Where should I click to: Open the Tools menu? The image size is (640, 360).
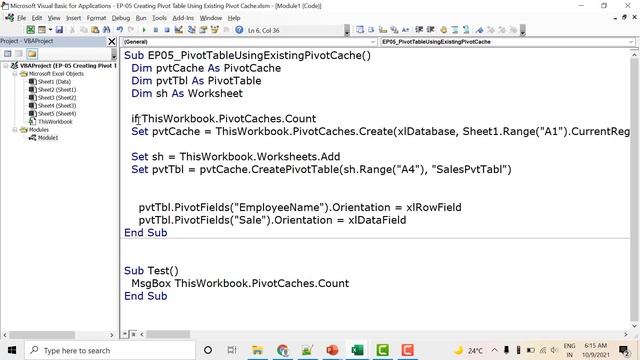[159, 18]
